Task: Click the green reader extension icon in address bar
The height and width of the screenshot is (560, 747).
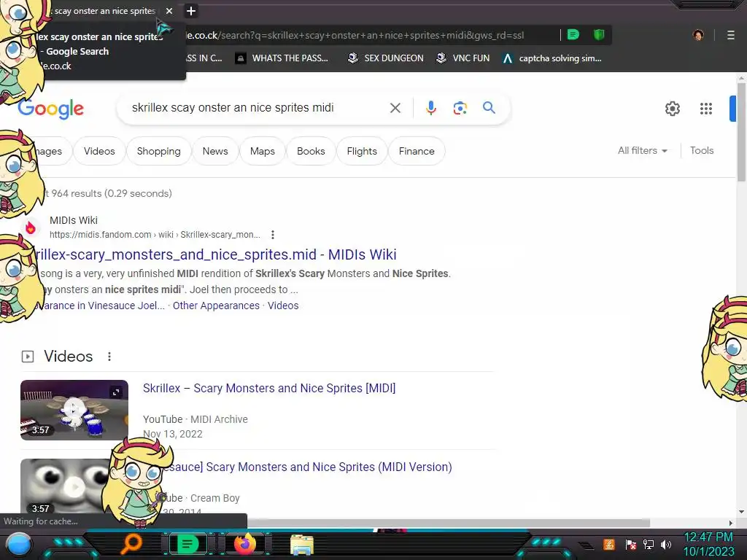Action: (573, 35)
